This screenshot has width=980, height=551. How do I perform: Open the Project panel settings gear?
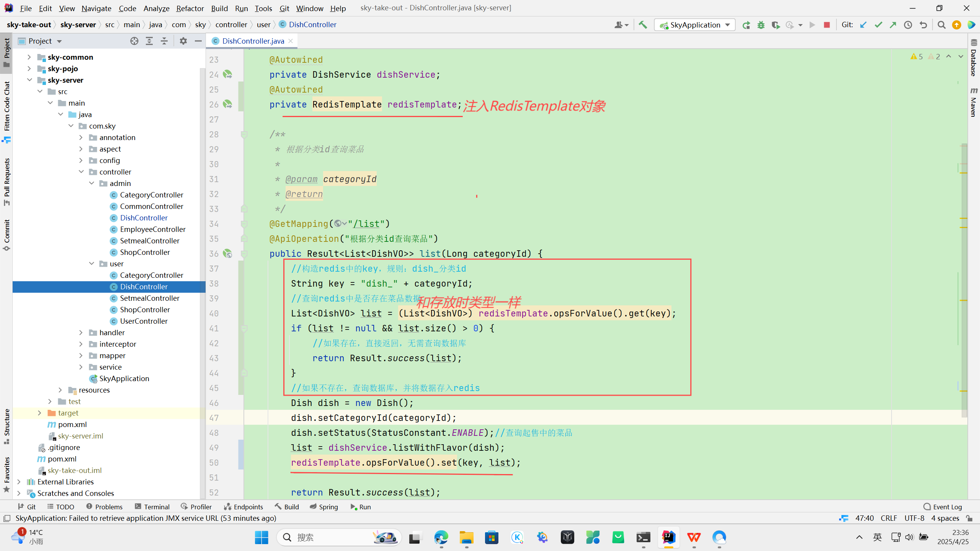point(183,41)
